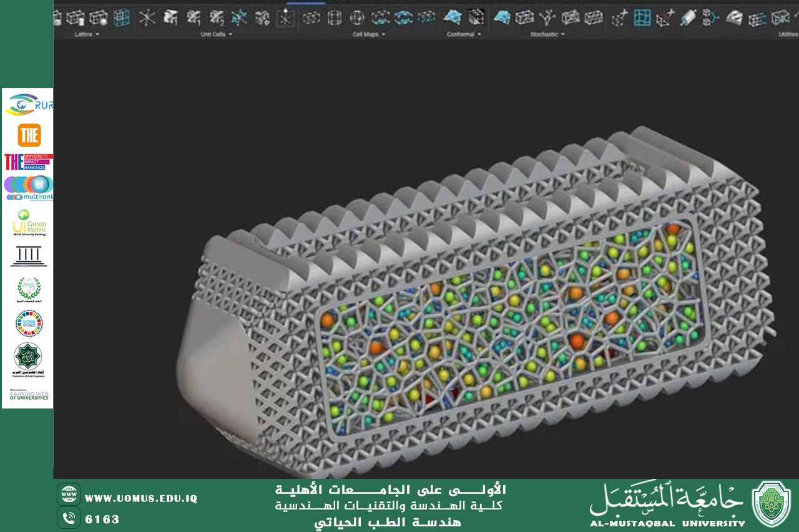
Task: Toggle the framed unit cell picker tool
Action: [285, 17]
